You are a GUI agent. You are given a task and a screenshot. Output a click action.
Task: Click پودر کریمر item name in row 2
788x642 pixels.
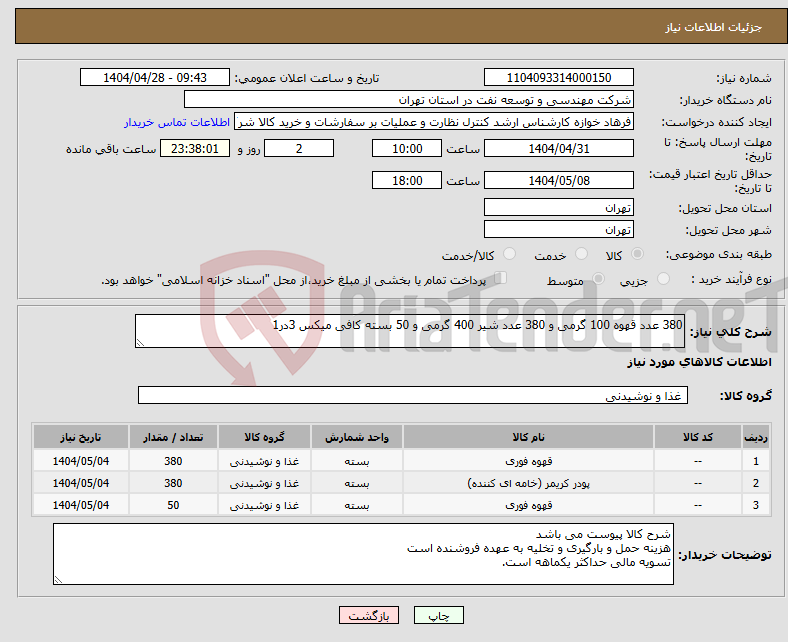(x=528, y=483)
